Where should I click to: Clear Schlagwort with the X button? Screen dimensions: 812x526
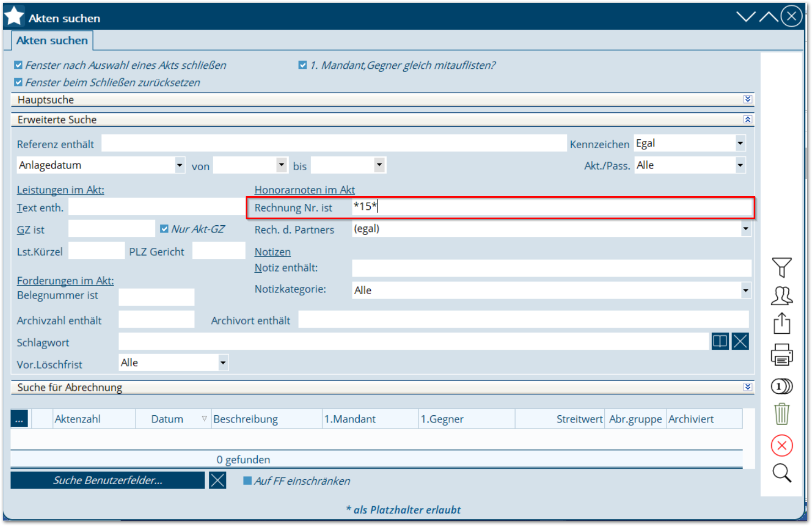point(740,341)
